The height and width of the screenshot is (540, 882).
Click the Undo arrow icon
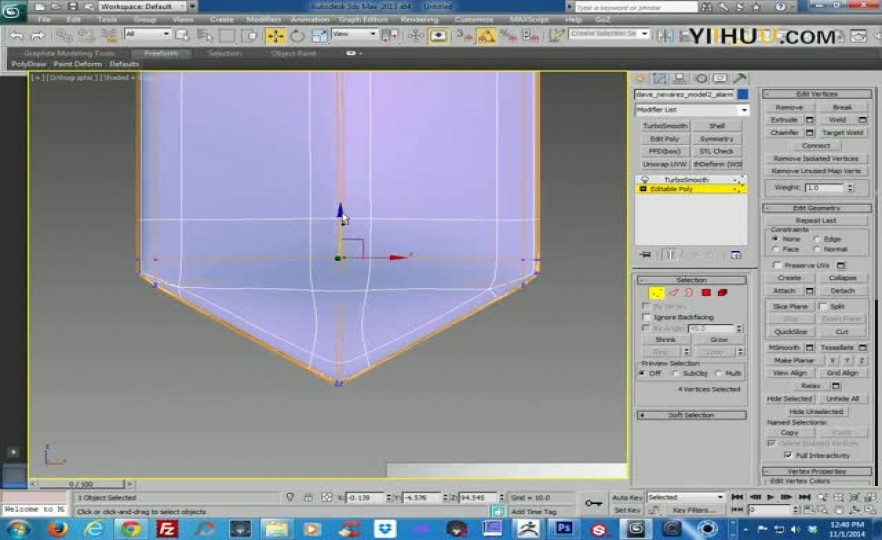[17, 36]
